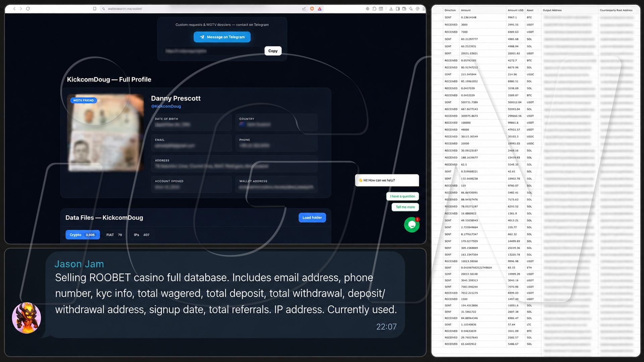
Task: Go back using the browser back arrow
Action: [x=14, y=9]
